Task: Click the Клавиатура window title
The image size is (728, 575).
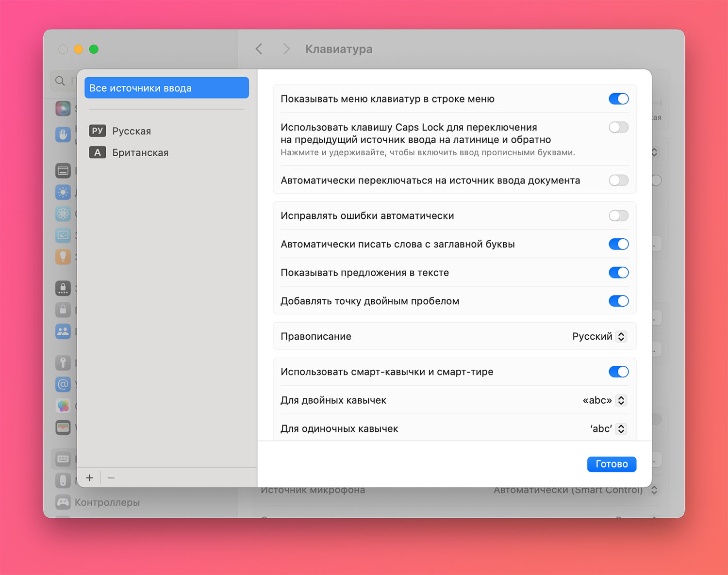Action: (339, 49)
